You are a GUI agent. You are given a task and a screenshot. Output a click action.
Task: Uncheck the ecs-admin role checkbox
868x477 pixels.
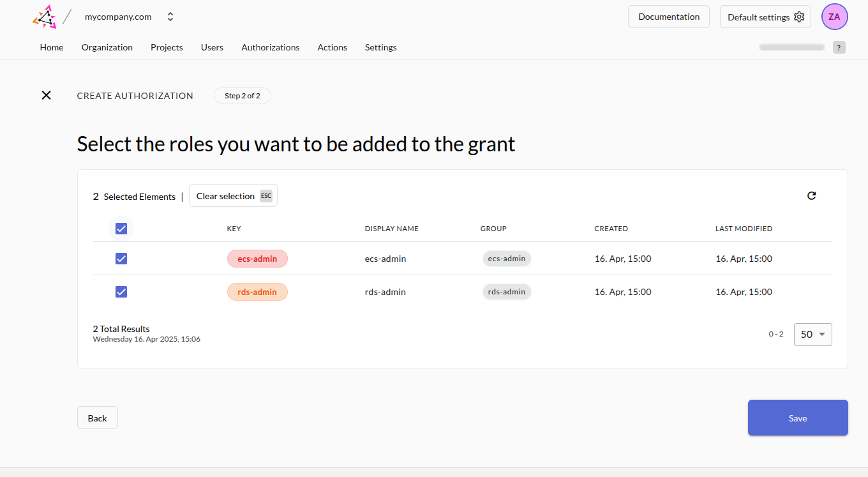121,259
